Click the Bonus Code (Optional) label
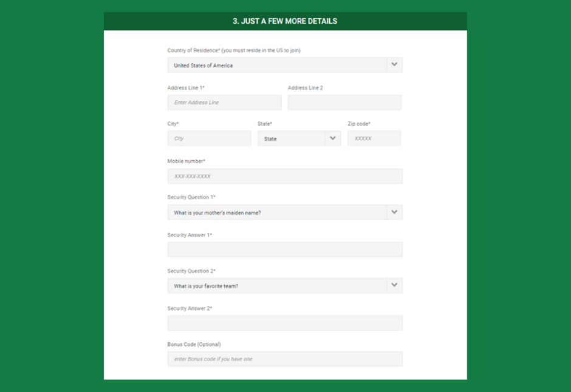The height and width of the screenshot is (392, 571). click(x=194, y=345)
